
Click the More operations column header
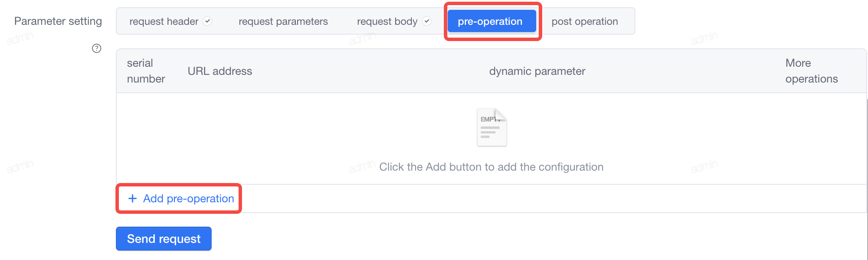coord(812,71)
